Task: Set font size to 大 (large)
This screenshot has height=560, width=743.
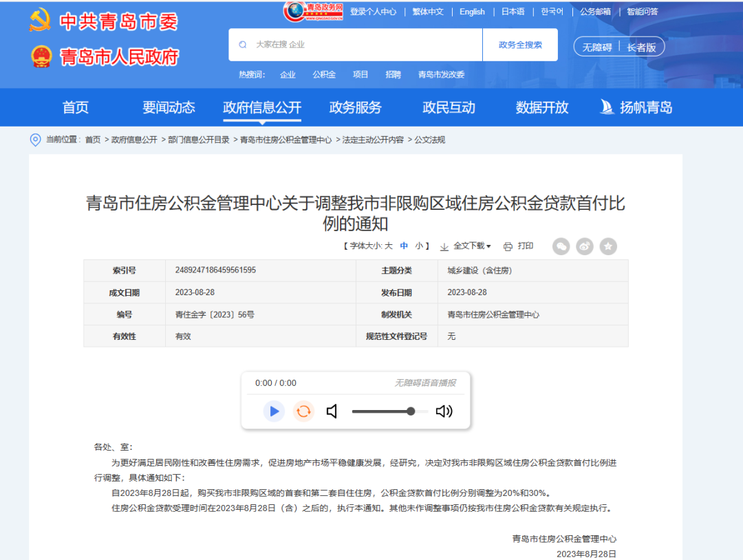Action: (x=389, y=246)
